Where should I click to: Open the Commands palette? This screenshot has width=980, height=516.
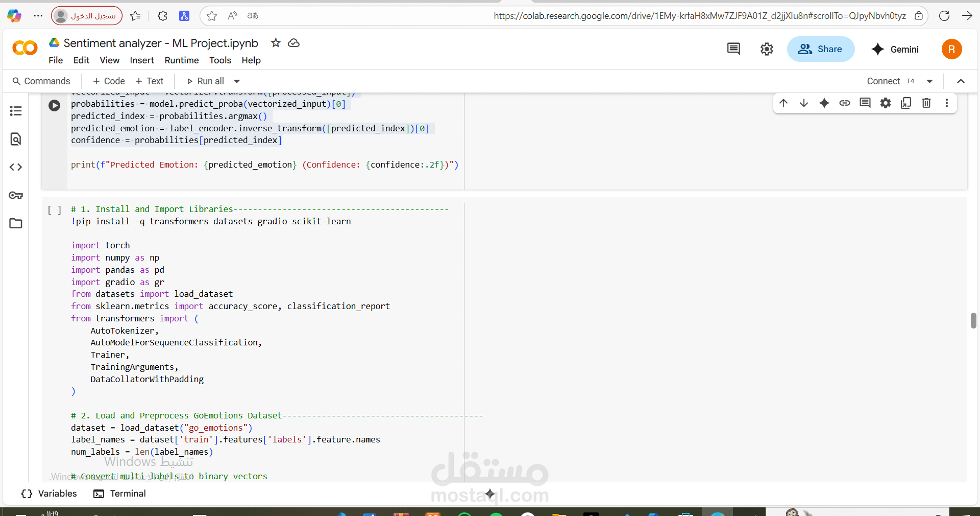coord(41,81)
